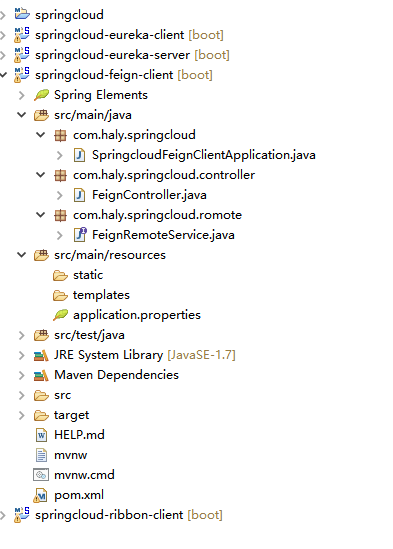Click the target folder icon
The image size is (393, 549).
(x=41, y=415)
